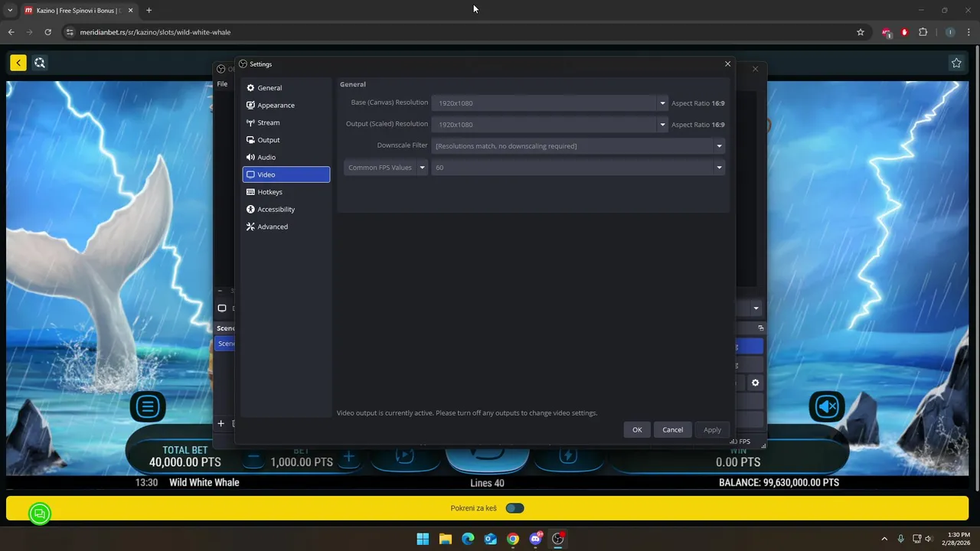Decrease bet with minus button

(254, 458)
